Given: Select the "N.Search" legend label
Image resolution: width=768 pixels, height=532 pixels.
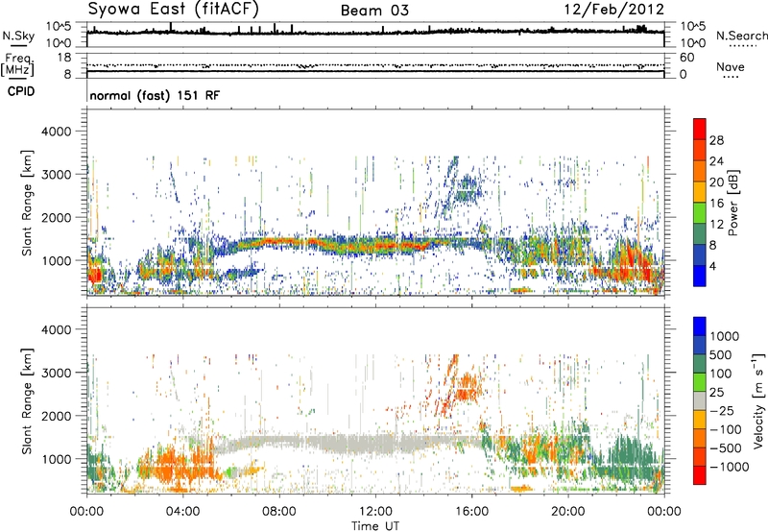Looking at the screenshot, I should click(x=742, y=36).
